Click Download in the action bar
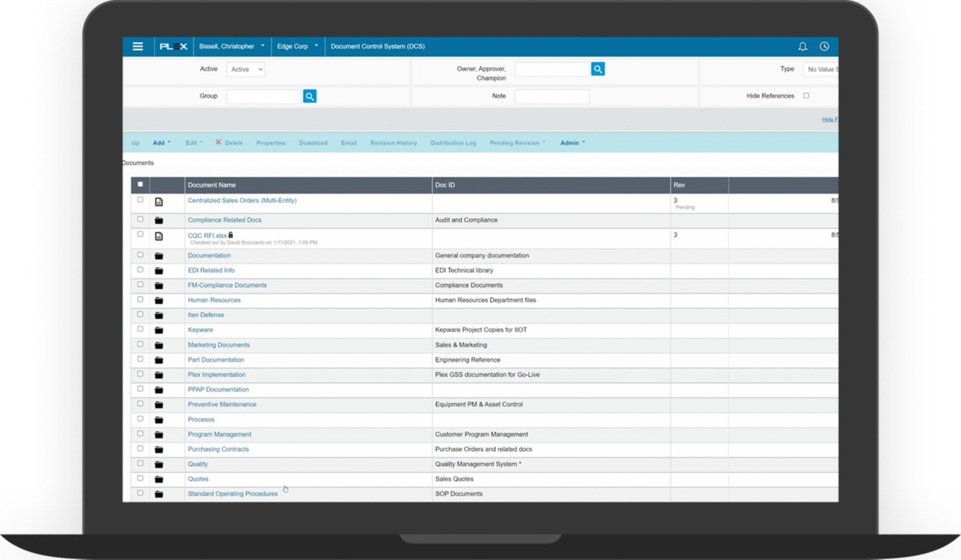This screenshot has width=961, height=560. [x=313, y=143]
